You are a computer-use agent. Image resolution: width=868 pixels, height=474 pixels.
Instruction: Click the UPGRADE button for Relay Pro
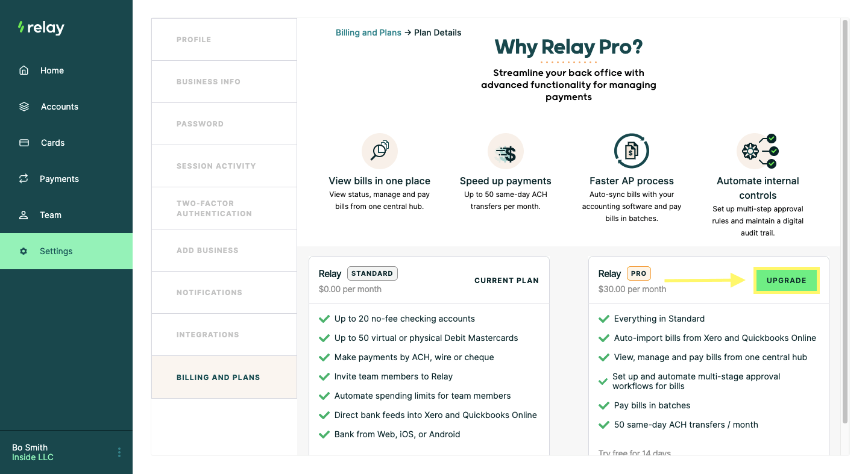(786, 280)
